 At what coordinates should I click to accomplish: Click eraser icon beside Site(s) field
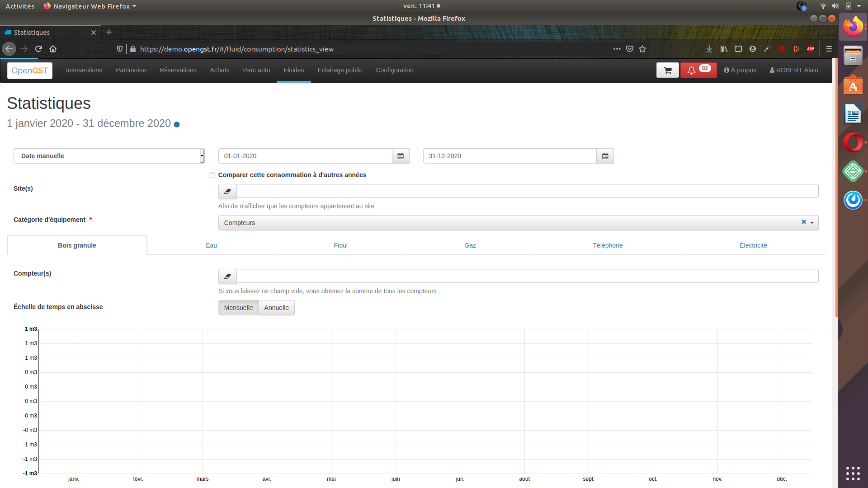pyautogui.click(x=227, y=192)
